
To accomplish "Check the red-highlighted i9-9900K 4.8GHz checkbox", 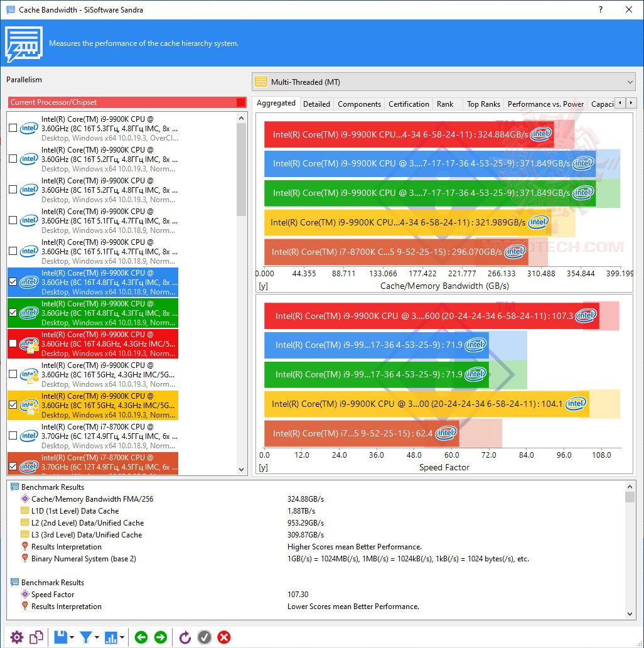I will [13, 343].
